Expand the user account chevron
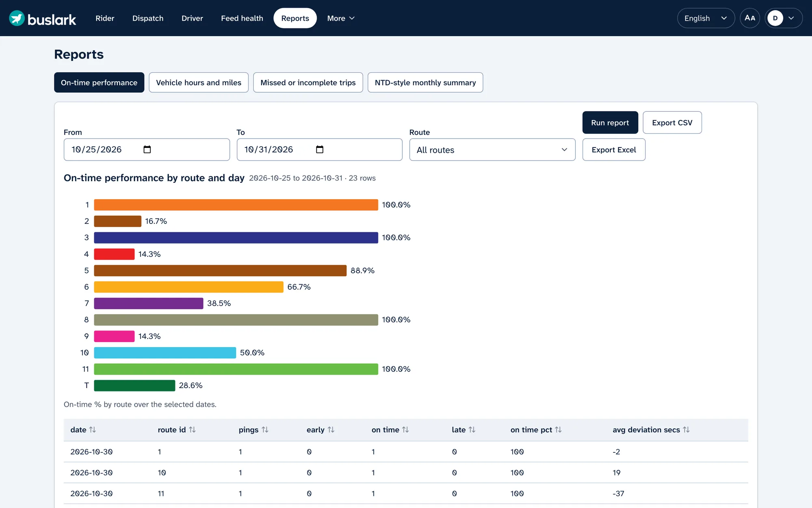The height and width of the screenshot is (508, 812). point(791,18)
